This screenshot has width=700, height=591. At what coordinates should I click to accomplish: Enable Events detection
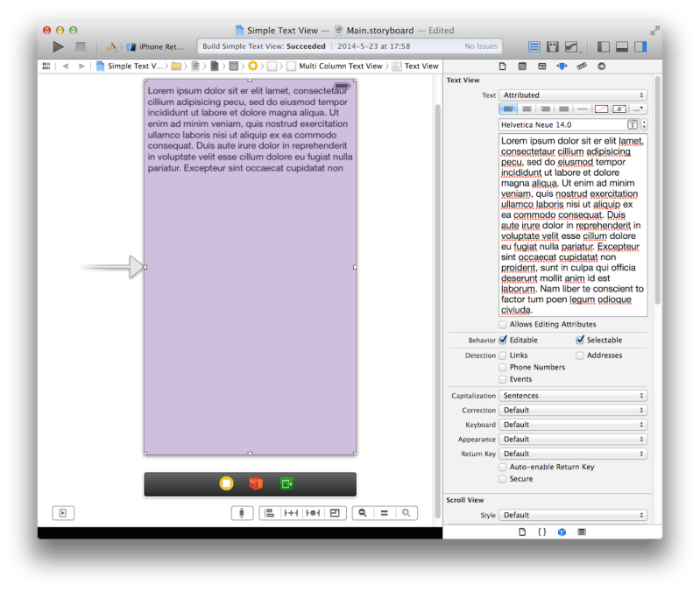[x=503, y=379]
